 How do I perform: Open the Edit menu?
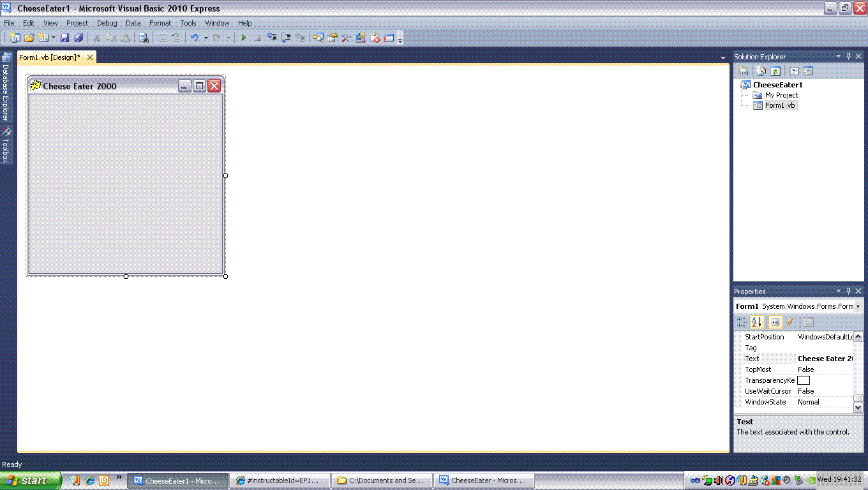[29, 23]
